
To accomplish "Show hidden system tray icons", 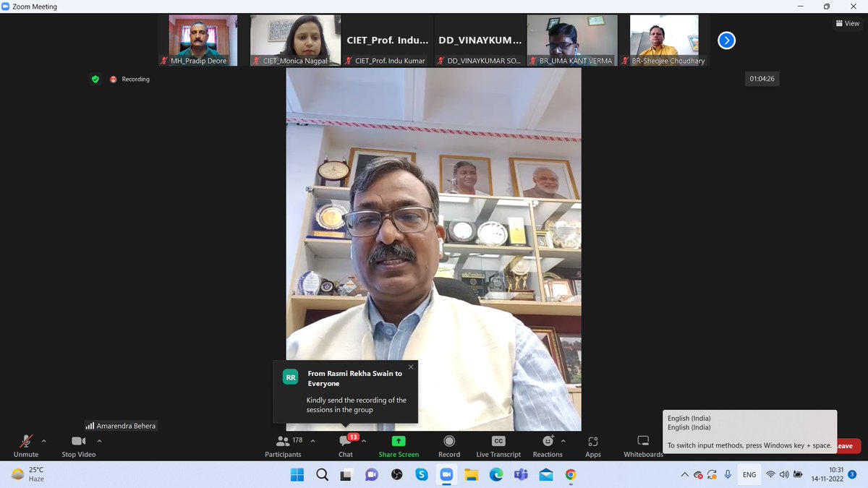I will [x=684, y=475].
